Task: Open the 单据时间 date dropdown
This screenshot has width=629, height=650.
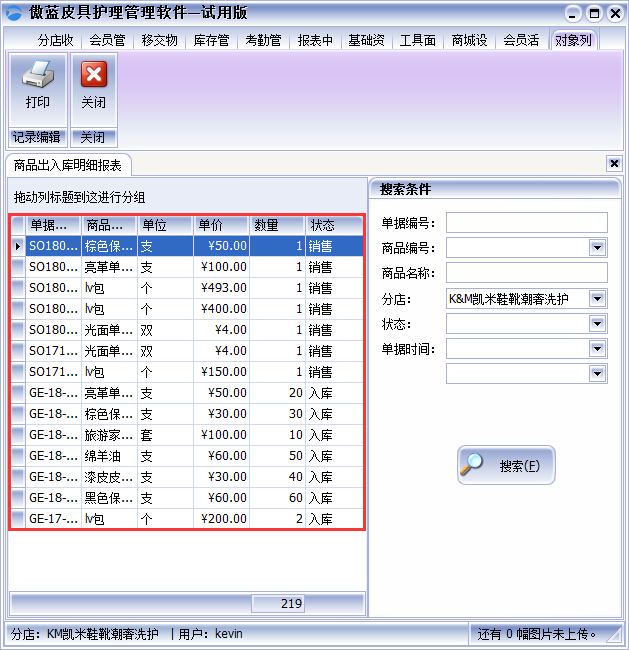Action: click(597, 349)
